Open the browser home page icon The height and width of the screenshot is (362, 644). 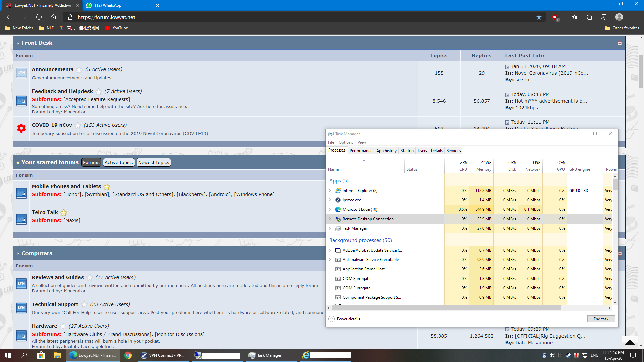pyautogui.click(x=54, y=17)
